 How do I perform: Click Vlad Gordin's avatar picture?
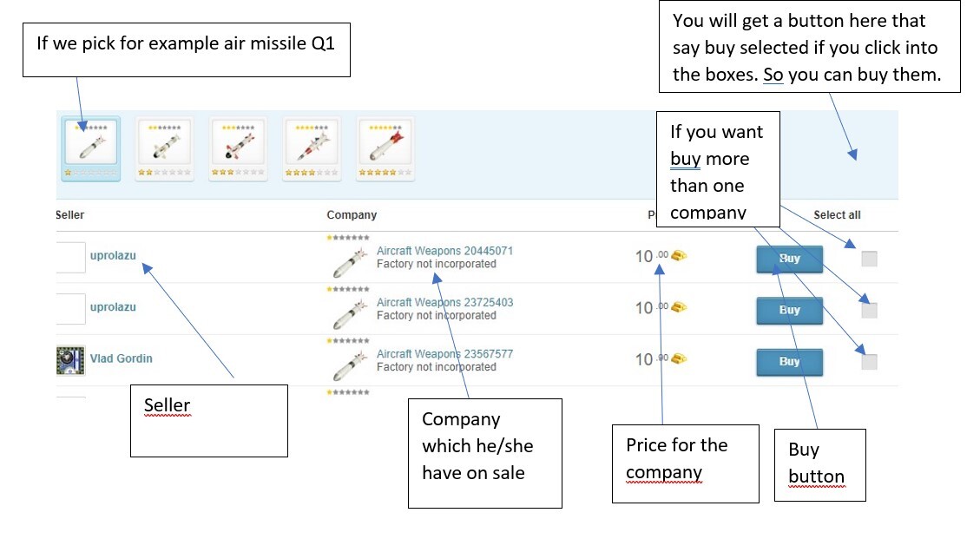[x=70, y=359]
